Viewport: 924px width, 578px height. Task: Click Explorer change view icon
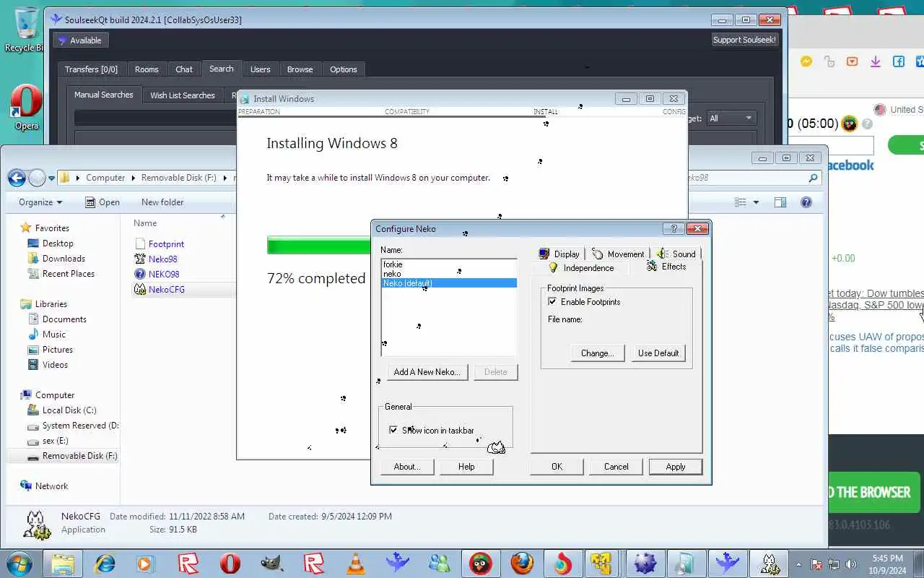pos(740,202)
